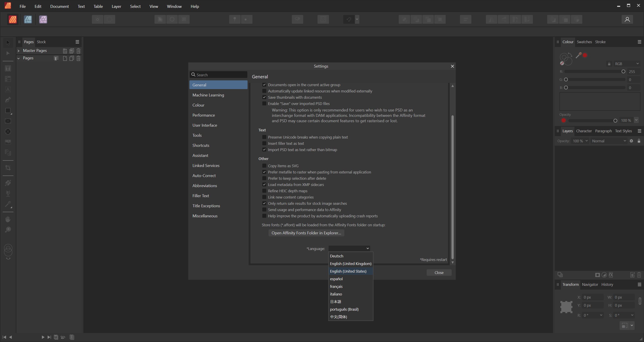Expand the Master Pages section

pyautogui.click(x=19, y=51)
